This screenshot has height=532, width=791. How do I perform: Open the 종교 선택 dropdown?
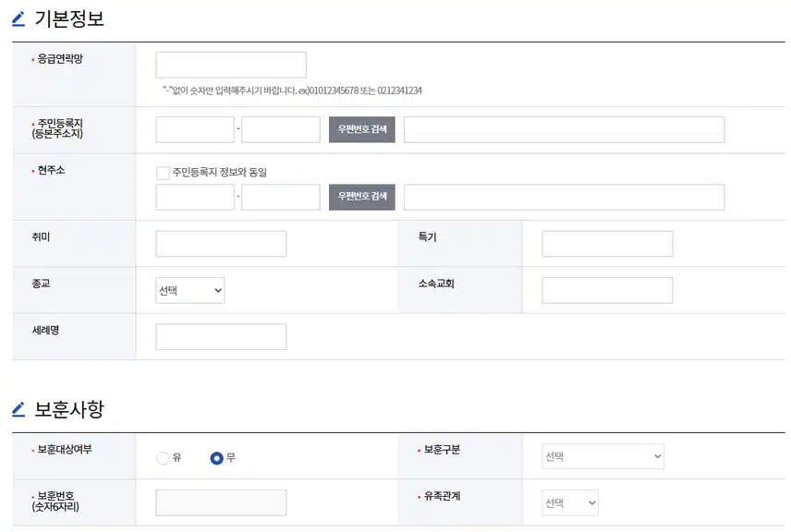tap(190, 290)
